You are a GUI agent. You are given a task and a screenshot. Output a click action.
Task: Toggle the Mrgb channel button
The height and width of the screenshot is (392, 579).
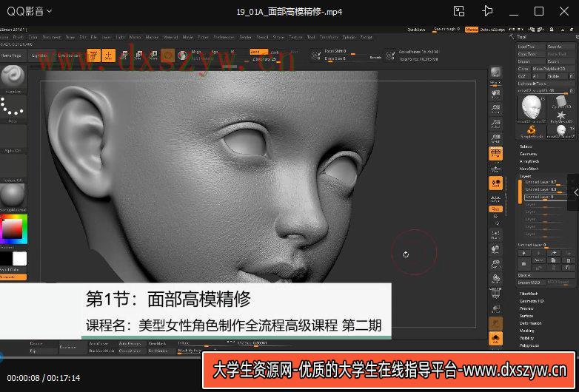coord(196,52)
